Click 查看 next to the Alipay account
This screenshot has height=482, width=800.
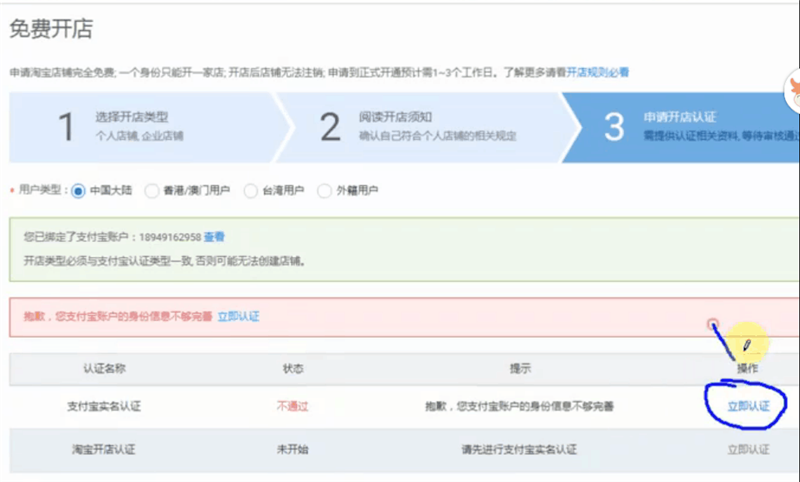(214, 237)
